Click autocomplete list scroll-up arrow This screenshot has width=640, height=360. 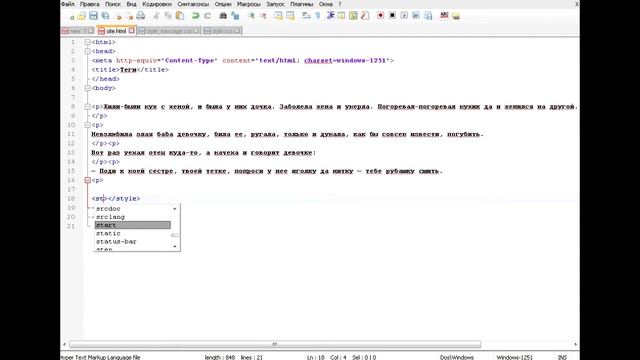click(175, 209)
